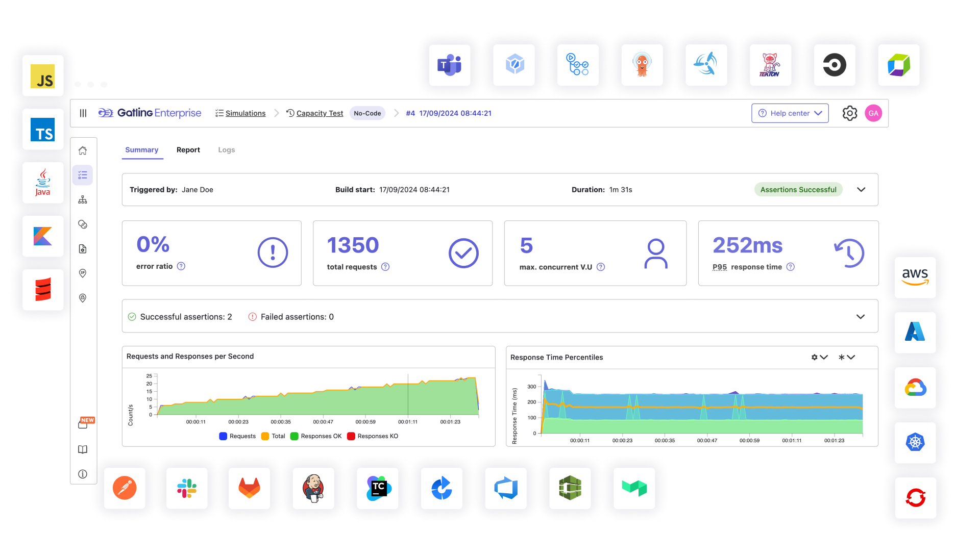Screen dimensions: 980x556
Task: Click the Triggered by: Jane Doe text
Action: (171, 190)
